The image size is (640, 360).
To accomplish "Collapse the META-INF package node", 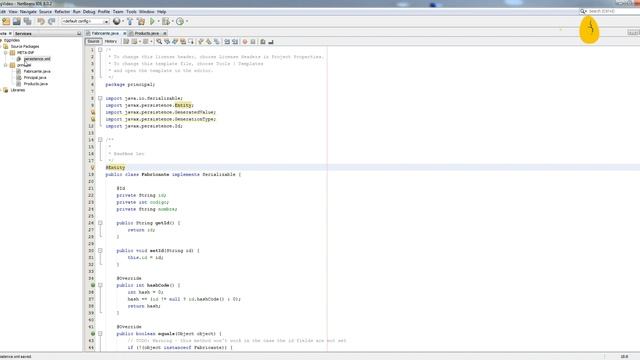I will pos(6,53).
